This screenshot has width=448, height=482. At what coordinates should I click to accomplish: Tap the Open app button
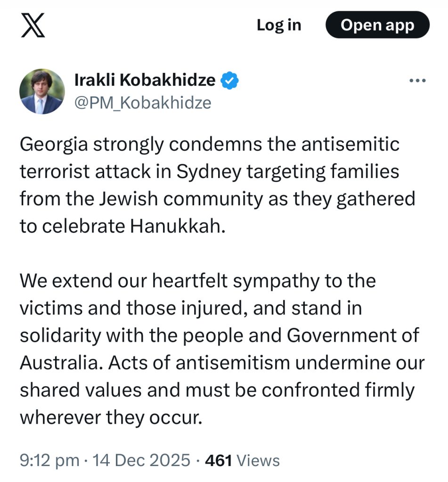tap(377, 25)
